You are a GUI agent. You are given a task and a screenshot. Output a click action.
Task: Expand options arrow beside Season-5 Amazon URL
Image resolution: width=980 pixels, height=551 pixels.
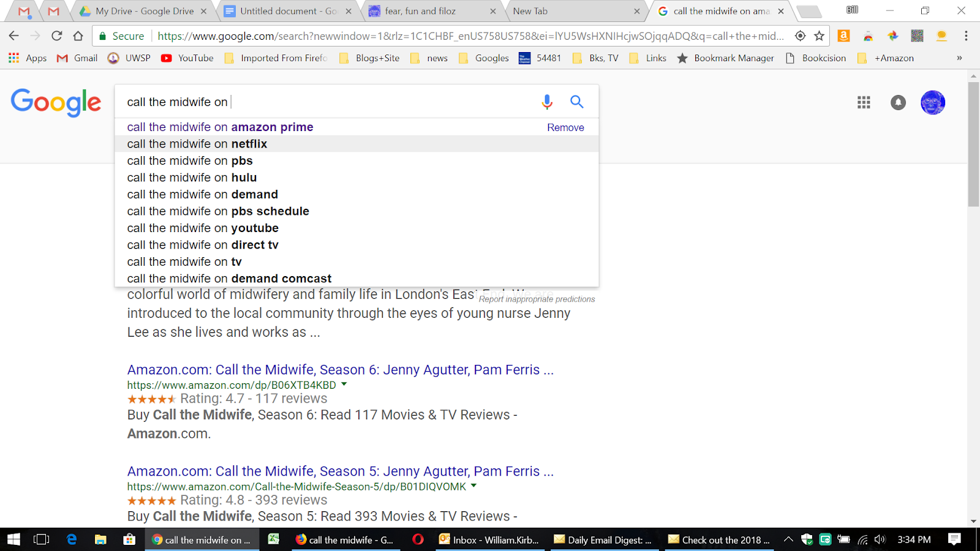coord(474,486)
